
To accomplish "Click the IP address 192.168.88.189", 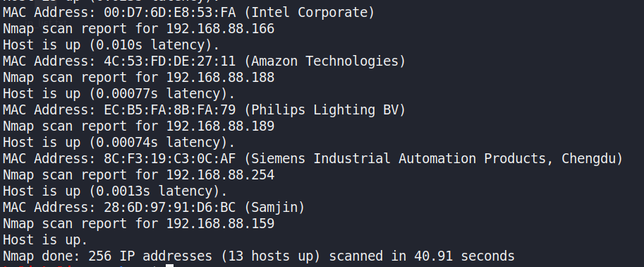I will click(220, 126).
